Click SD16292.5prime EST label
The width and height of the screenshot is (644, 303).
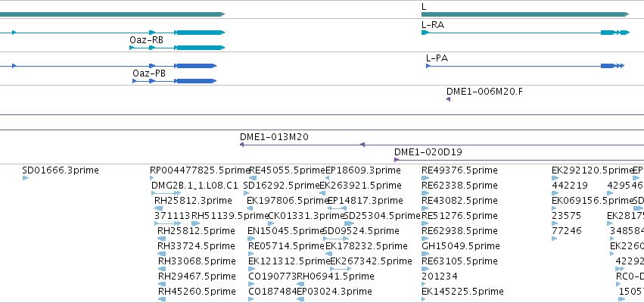(x=282, y=186)
